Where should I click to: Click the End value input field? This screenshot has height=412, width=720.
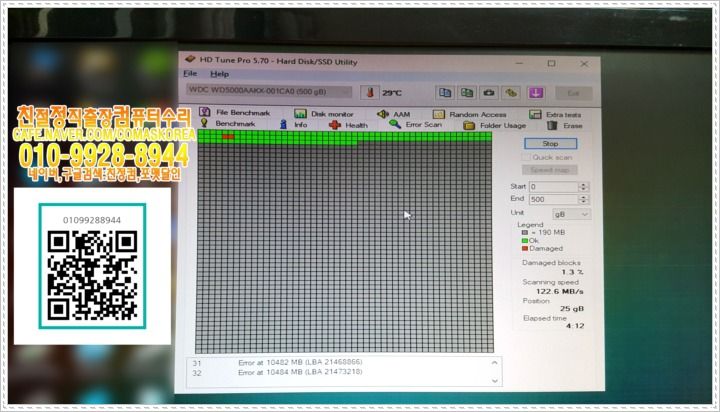pyautogui.click(x=553, y=199)
